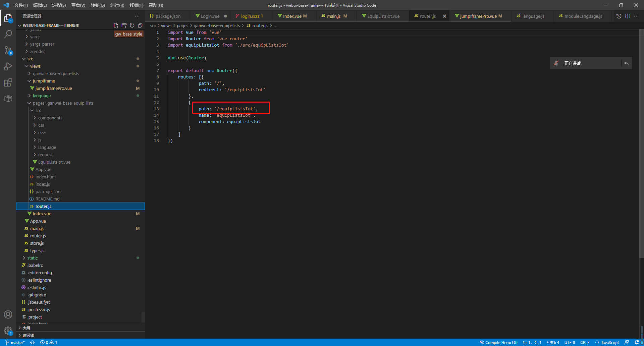Expand the components folder
This screenshot has height=346, width=644.
[50, 118]
